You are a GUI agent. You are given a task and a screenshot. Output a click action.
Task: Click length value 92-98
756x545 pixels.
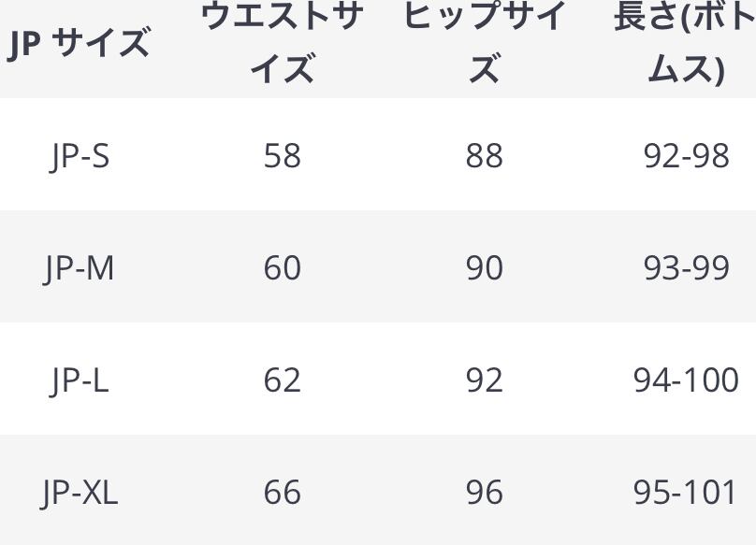[x=686, y=155]
